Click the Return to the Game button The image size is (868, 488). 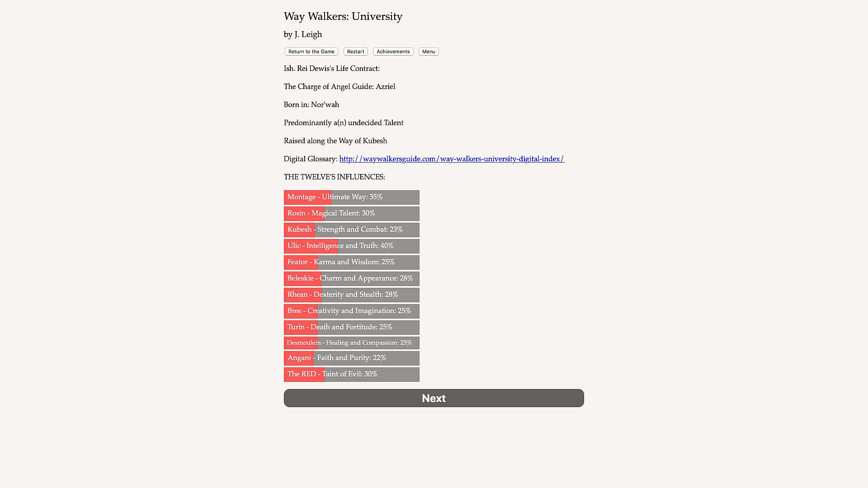pyautogui.click(x=311, y=52)
